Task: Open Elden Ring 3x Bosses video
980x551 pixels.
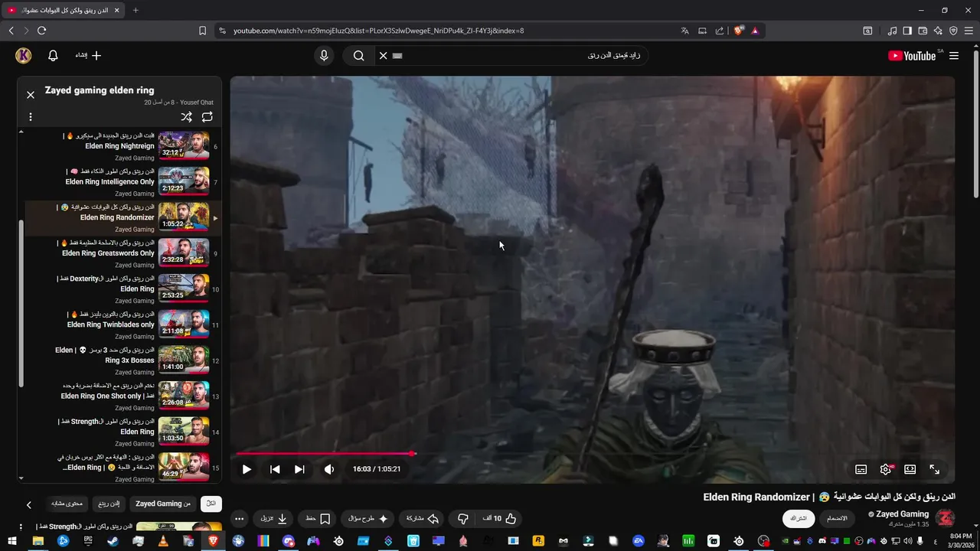Action: pyautogui.click(x=122, y=360)
